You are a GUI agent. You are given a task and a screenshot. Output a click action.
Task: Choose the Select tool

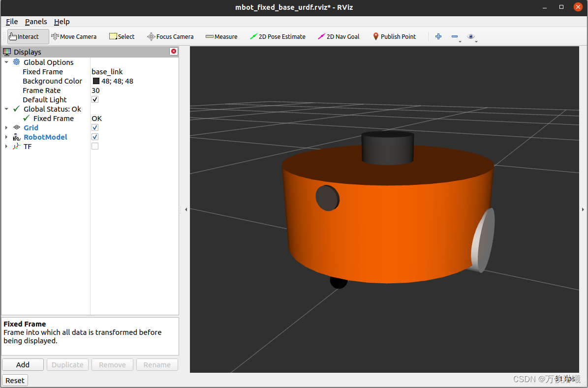(122, 36)
